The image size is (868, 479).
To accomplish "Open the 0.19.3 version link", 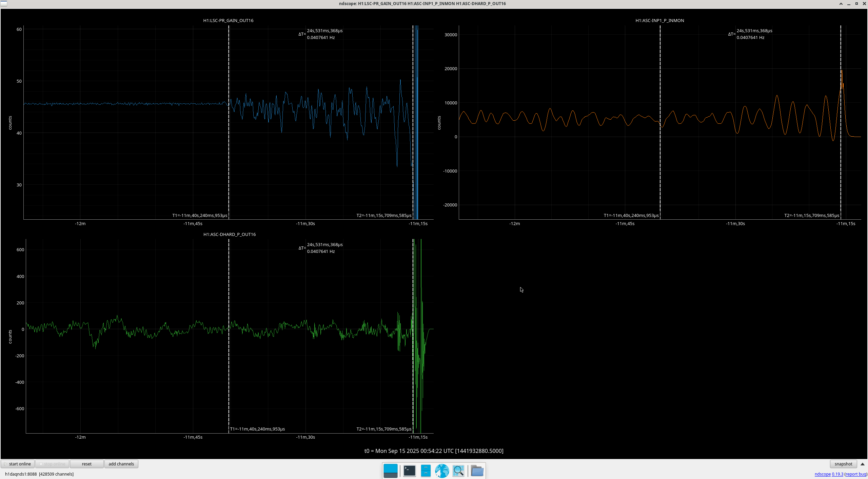I will point(837,474).
